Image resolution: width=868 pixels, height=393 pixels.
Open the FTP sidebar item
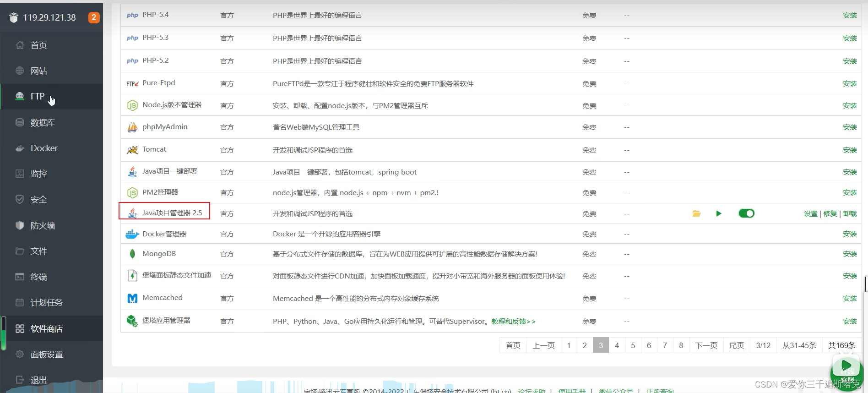(x=51, y=96)
